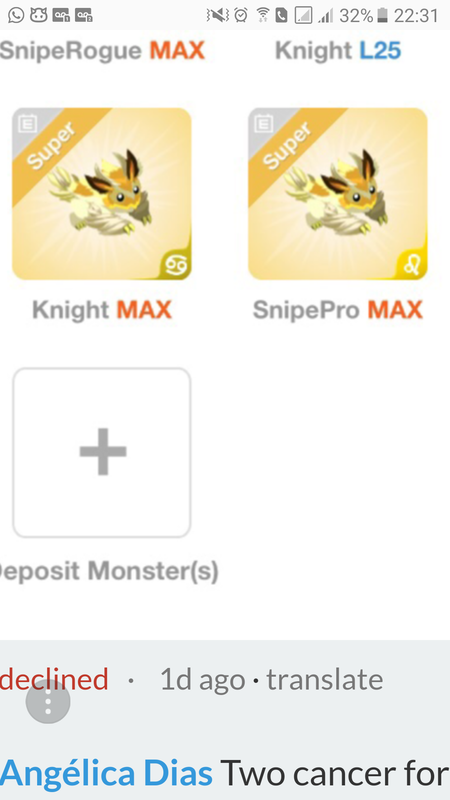Open the Knight MAX monster thumbnail

(x=102, y=194)
